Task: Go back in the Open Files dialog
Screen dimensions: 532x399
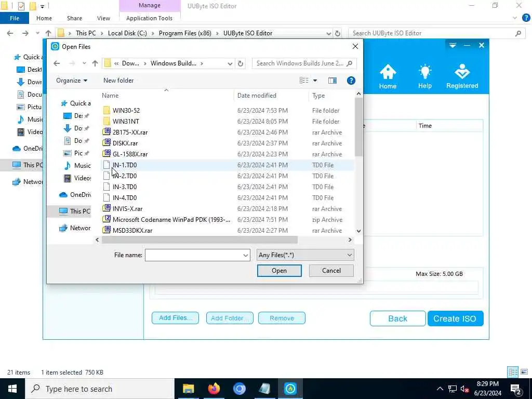Action: [57, 63]
